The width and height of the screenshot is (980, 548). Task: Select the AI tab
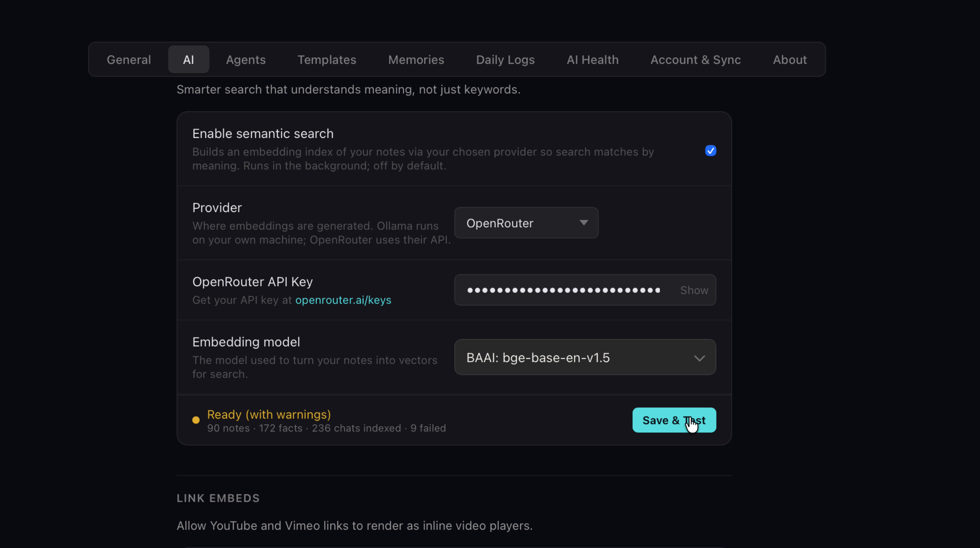click(x=188, y=59)
